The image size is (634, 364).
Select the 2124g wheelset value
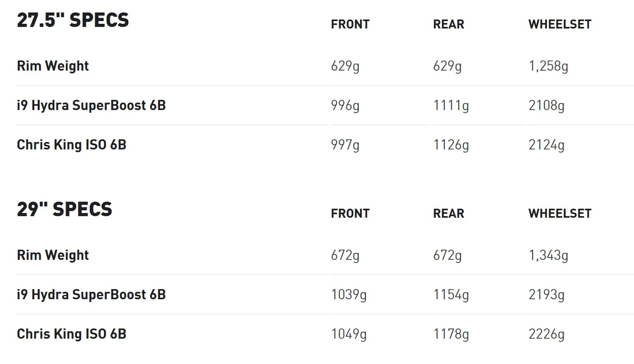pyautogui.click(x=546, y=145)
